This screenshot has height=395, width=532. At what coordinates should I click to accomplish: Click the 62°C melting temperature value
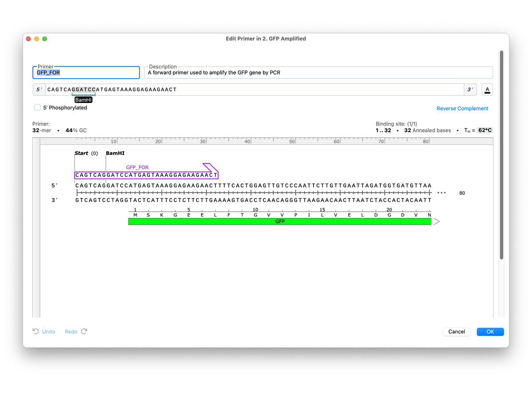pyautogui.click(x=485, y=130)
